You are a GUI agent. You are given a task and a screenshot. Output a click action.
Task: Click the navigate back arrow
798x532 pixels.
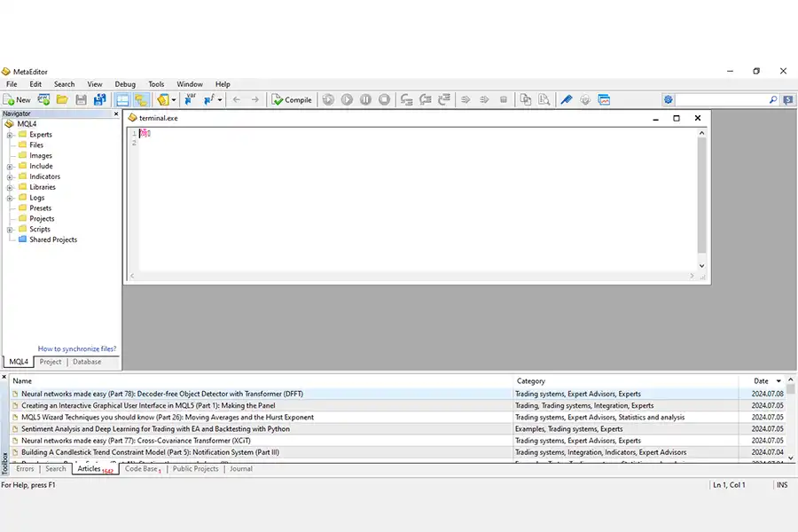click(236, 100)
